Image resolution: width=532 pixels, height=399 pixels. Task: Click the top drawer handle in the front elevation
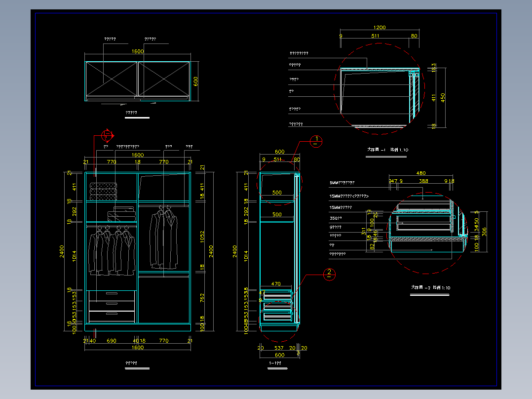tap(112, 293)
